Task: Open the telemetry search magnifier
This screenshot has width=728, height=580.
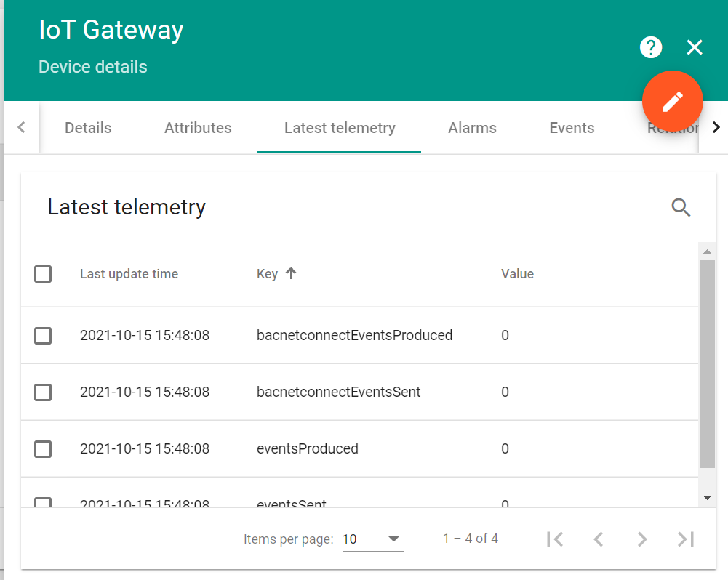Action: click(x=681, y=208)
